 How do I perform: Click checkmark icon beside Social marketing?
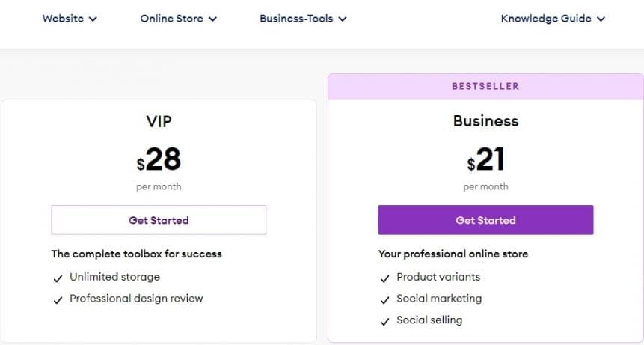pos(384,300)
